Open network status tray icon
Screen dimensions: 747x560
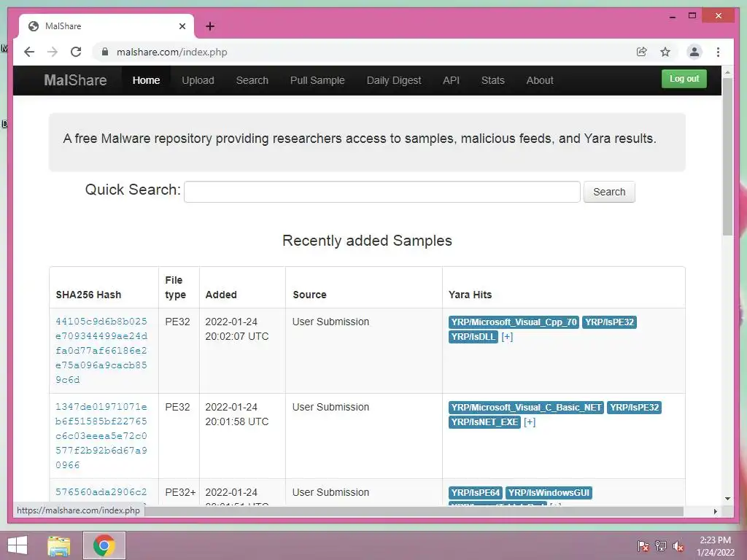coord(660,546)
